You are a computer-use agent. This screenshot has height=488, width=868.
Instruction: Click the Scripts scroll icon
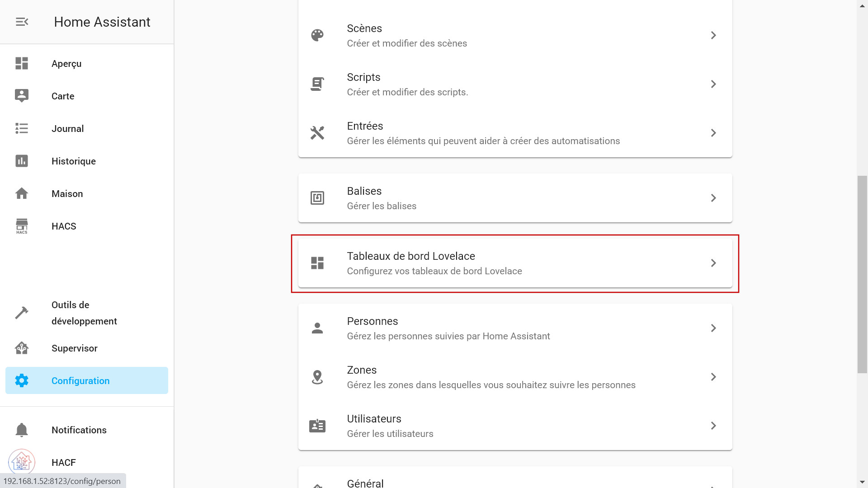[x=317, y=84]
